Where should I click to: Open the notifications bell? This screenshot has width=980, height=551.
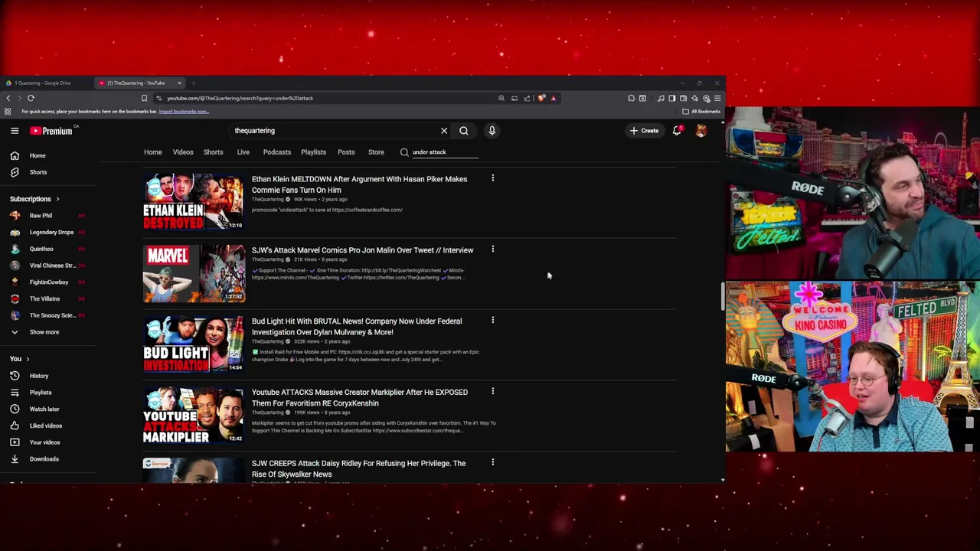coord(677,131)
